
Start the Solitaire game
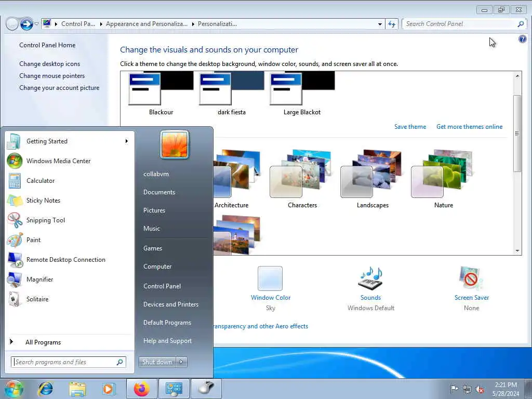(x=69, y=299)
